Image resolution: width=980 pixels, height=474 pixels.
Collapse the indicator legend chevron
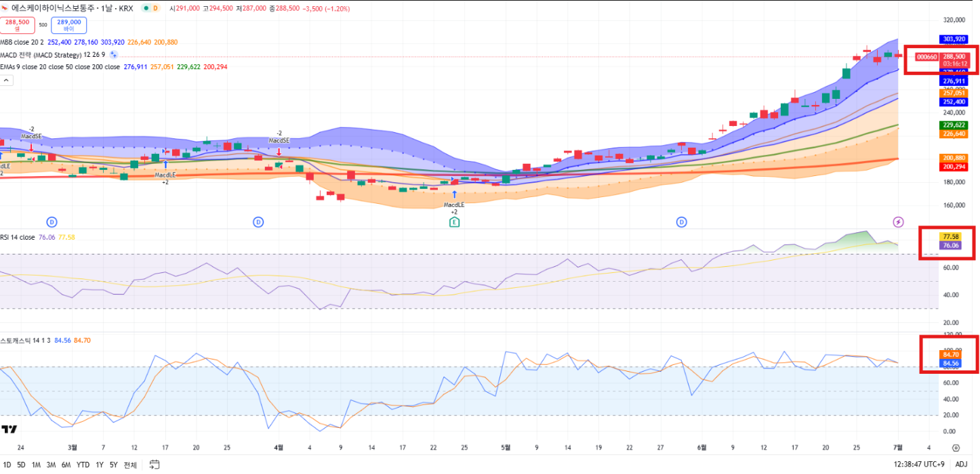(x=6, y=80)
